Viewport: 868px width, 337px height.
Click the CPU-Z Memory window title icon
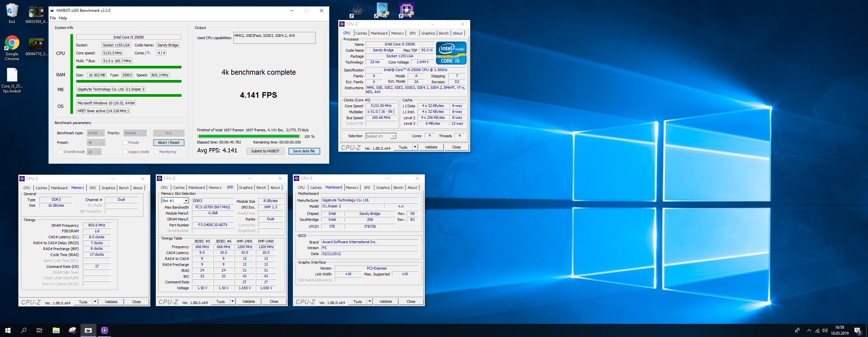coord(22,178)
